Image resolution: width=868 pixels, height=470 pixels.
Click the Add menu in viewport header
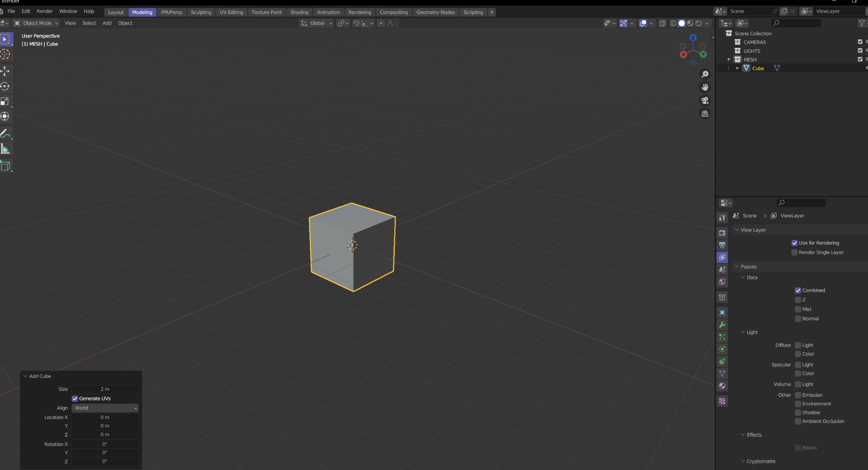pyautogui.click(x=107, y=23)
